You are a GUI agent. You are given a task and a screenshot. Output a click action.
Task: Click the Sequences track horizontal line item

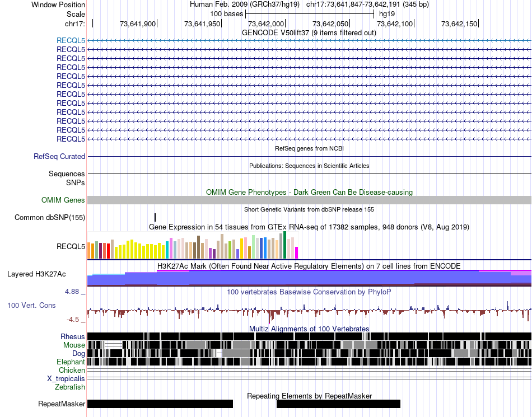(x=309, y=174)
